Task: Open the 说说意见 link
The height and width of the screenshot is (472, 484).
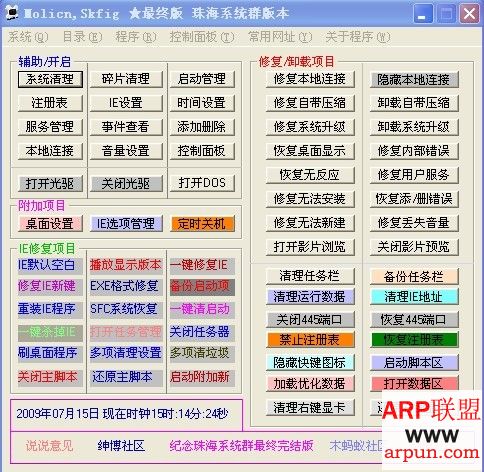Action: coord(49,446)
